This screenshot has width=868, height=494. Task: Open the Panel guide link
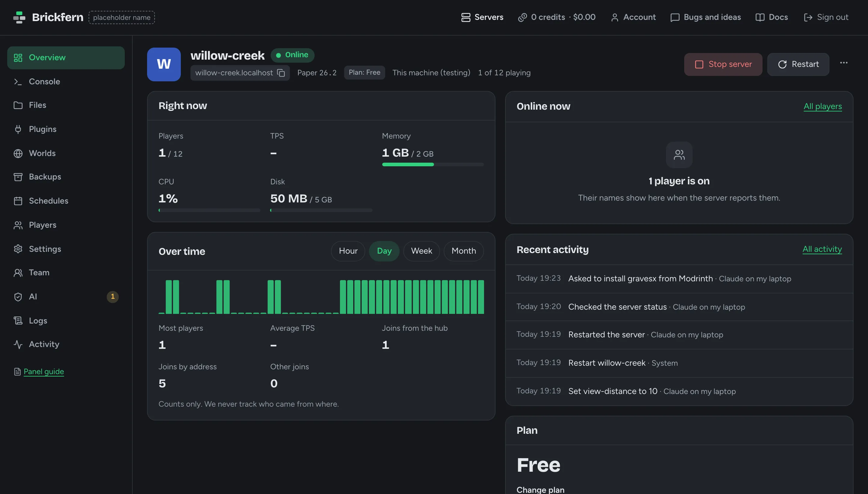point(44,371)
